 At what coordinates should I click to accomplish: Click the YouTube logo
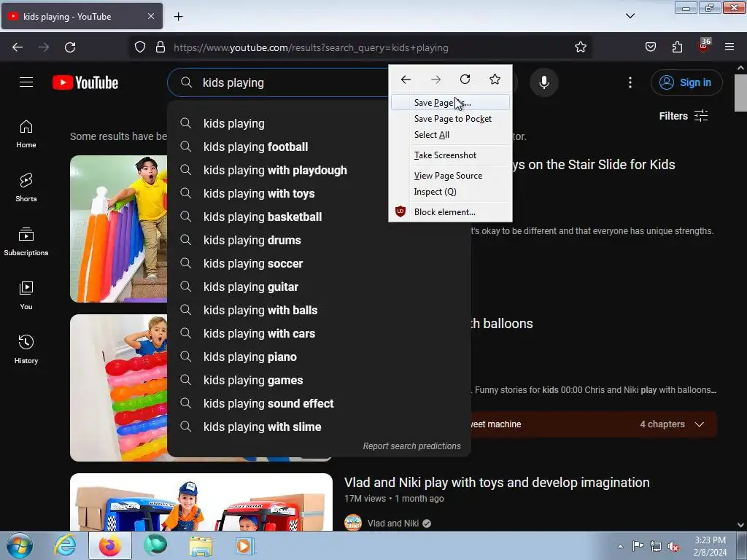pos(85,82)
